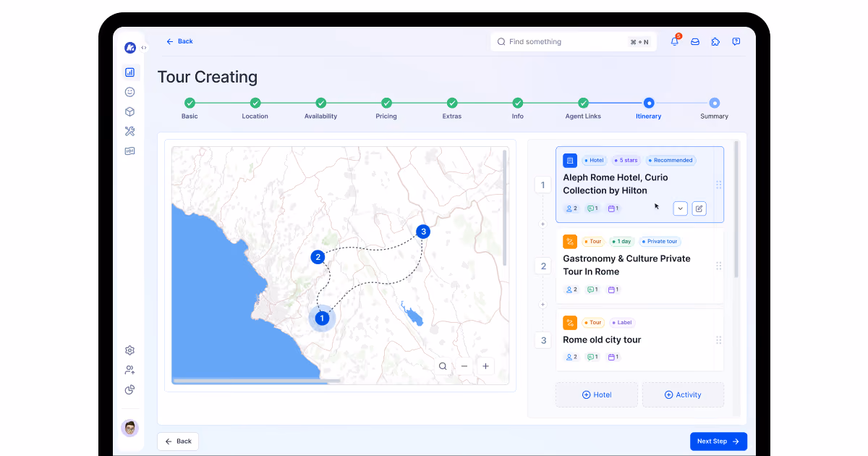Go to the Location step

pos(255,103)
